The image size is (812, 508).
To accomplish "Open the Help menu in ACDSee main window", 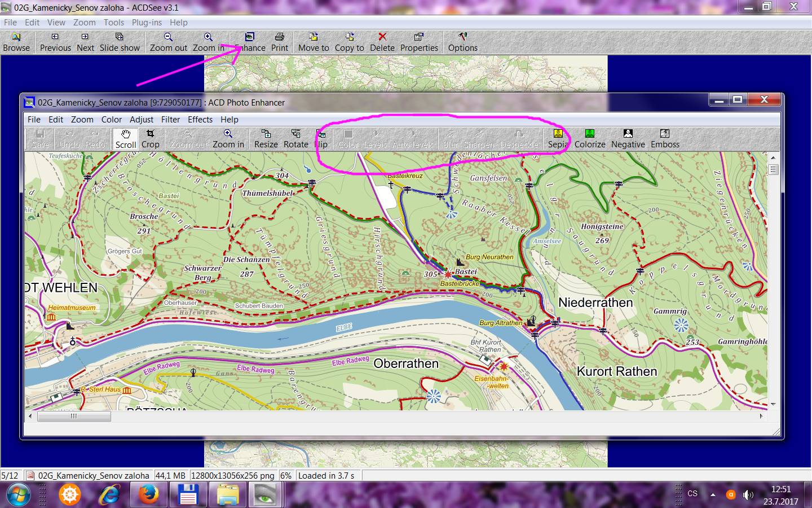I will 179,23.
